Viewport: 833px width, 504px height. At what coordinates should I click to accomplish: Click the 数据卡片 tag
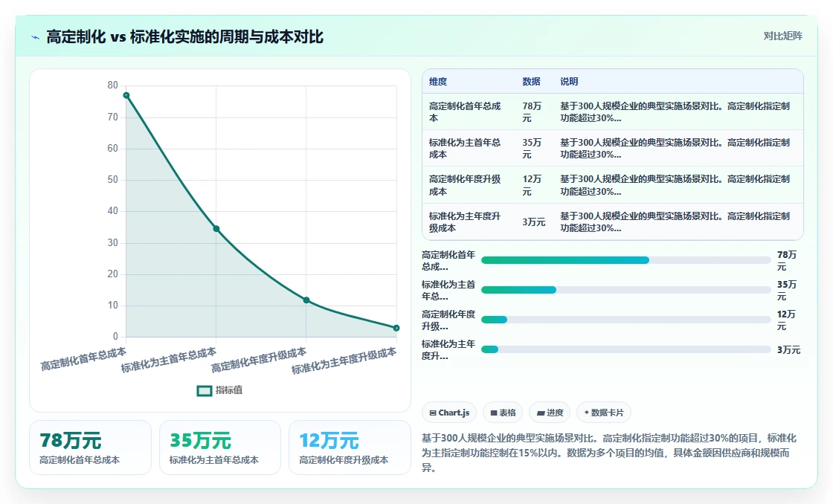click(604, 413)
